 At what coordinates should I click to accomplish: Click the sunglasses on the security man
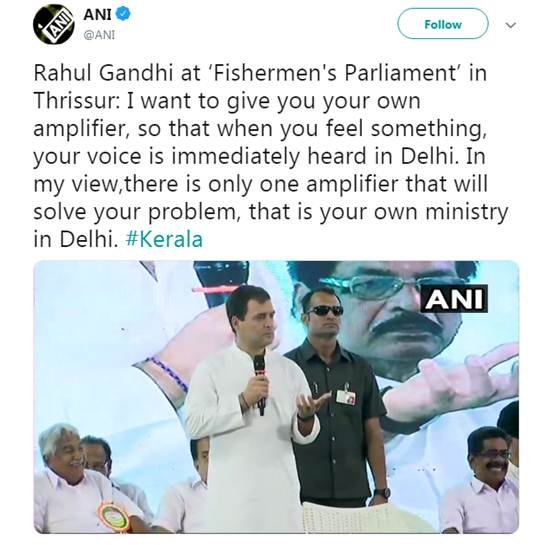tap(324, 310)
